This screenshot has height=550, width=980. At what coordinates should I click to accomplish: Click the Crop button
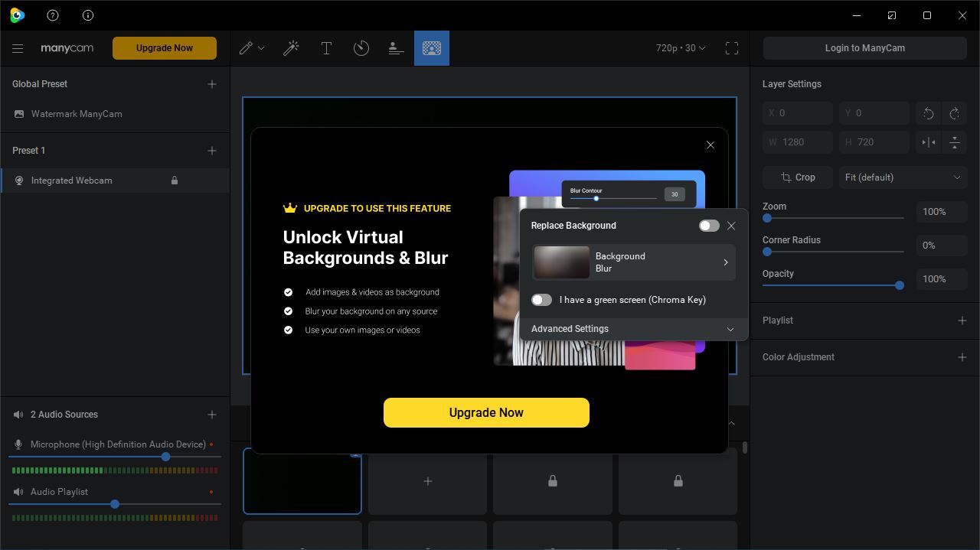point(798,177)
